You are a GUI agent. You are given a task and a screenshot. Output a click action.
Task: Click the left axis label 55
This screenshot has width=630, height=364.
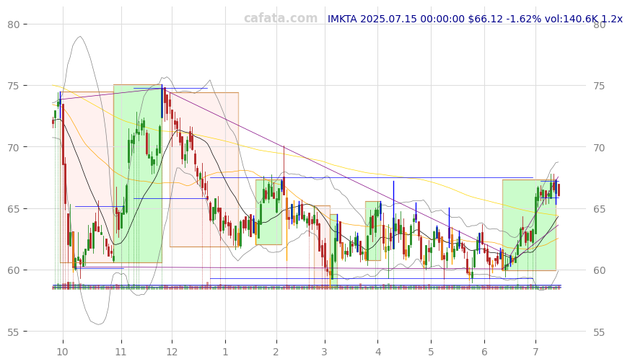tap(14, 332)
